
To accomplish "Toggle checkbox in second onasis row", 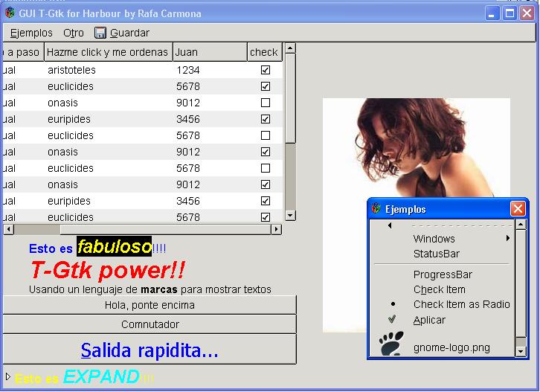I will tap(266, 152).
